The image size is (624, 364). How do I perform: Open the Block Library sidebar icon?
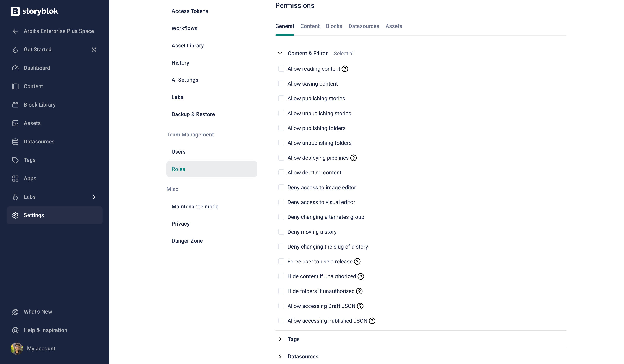[15, 105]
